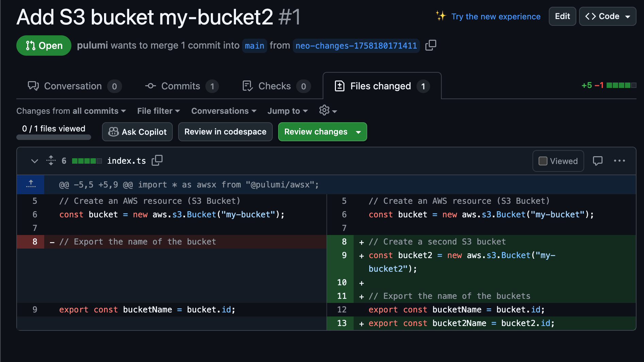Expand lines above the diff hunk
644x362 pixels.
(x=31, y=184)
